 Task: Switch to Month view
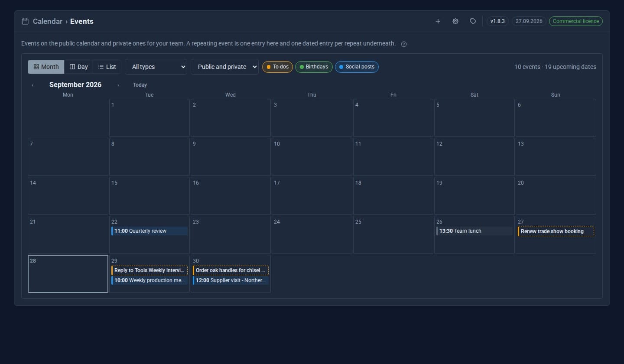[x=46, y=67]
